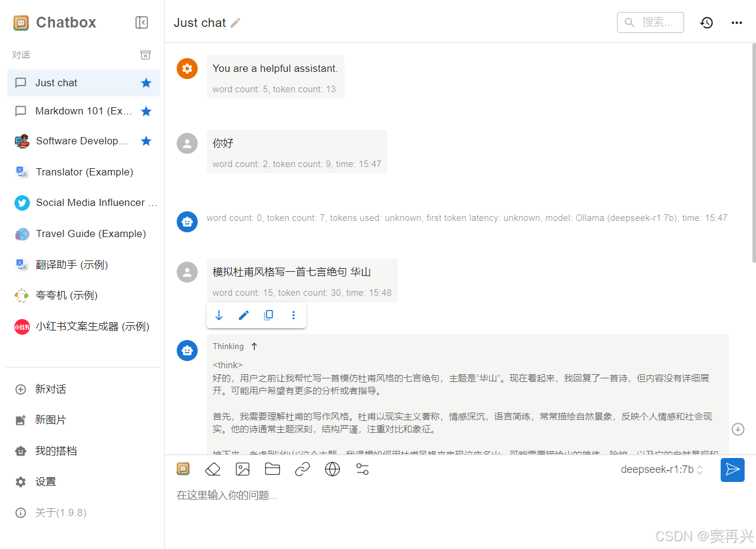Open the three-dot more options menu in the header
Screen dimensions: 756x549
[737, 23]
